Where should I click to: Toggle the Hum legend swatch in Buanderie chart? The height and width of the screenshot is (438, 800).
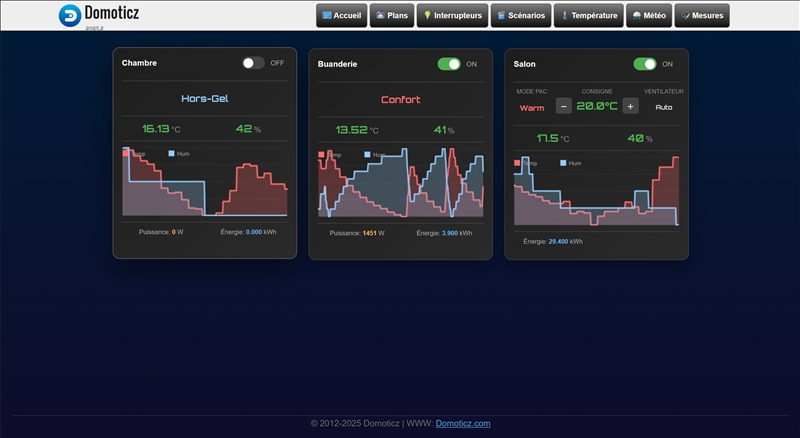coord(367,154)
